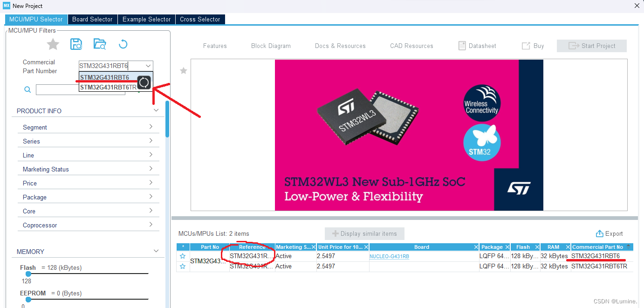Click the filter panel vertical scrollbar
The image size is (644, 308).
[x=167, y=119]
